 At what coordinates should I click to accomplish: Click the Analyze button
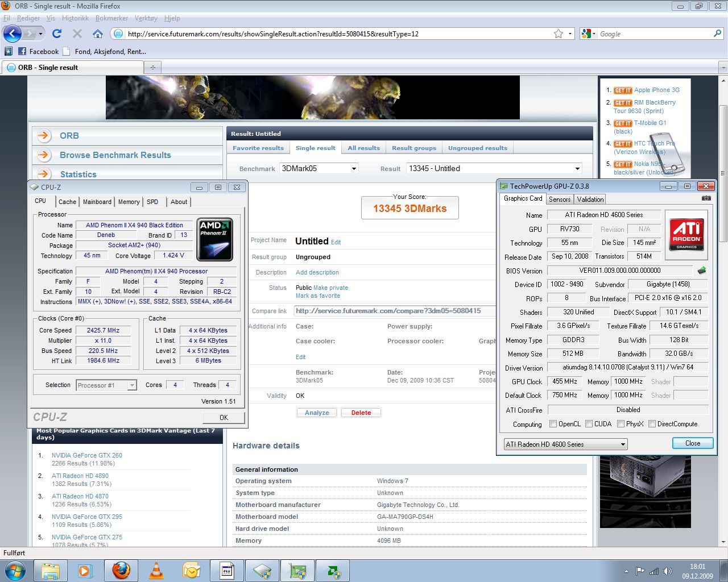click(x=317, y=413)
